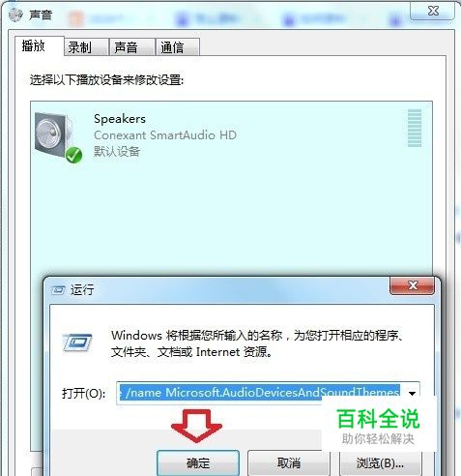The width and height of the screenshot is (461, 476).
Task: Click the Speakers device icon
Action: (x=55, y=136)
